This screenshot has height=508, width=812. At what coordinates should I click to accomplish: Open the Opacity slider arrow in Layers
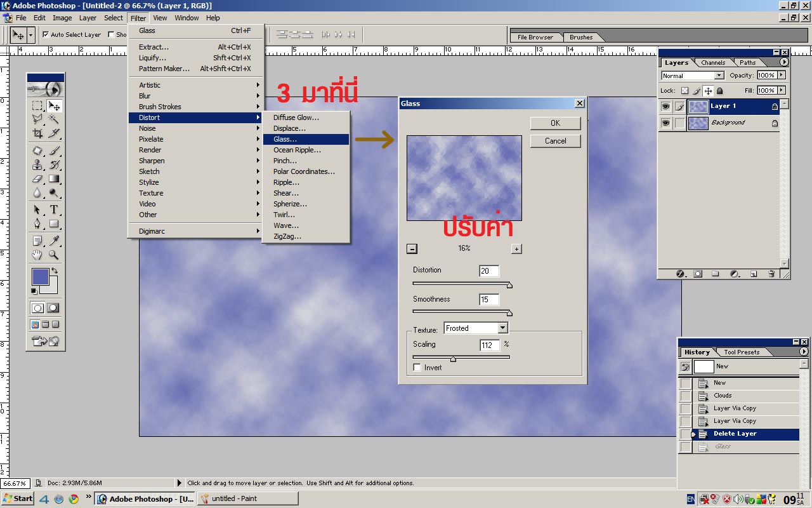[782, 75]
